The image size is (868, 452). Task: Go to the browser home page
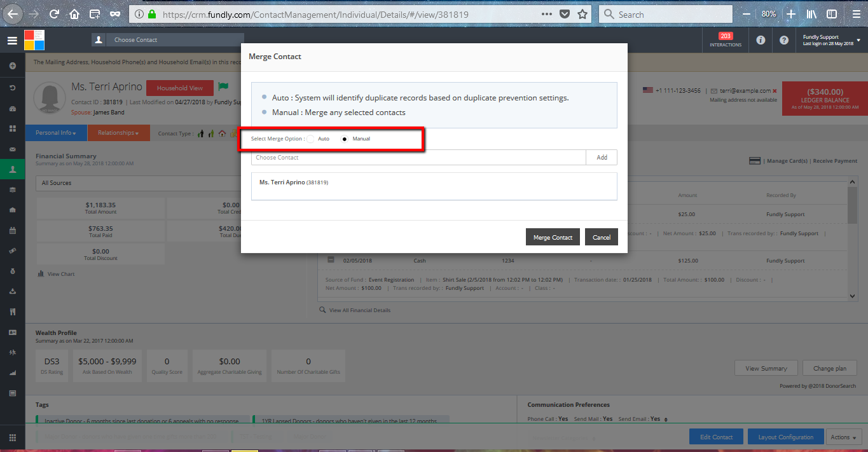(x=74, y=14)
